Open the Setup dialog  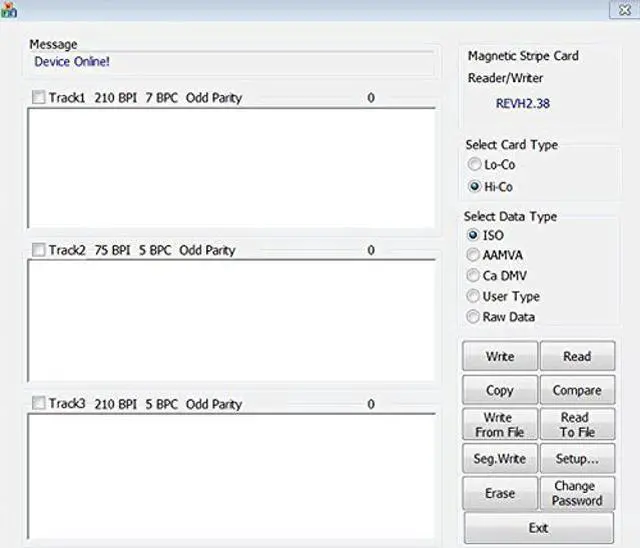(x=577, y=459)
